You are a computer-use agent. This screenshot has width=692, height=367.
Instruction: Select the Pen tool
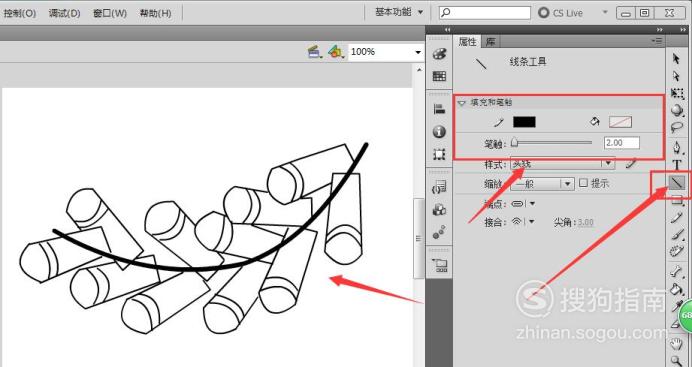click(x=676, y=147)
